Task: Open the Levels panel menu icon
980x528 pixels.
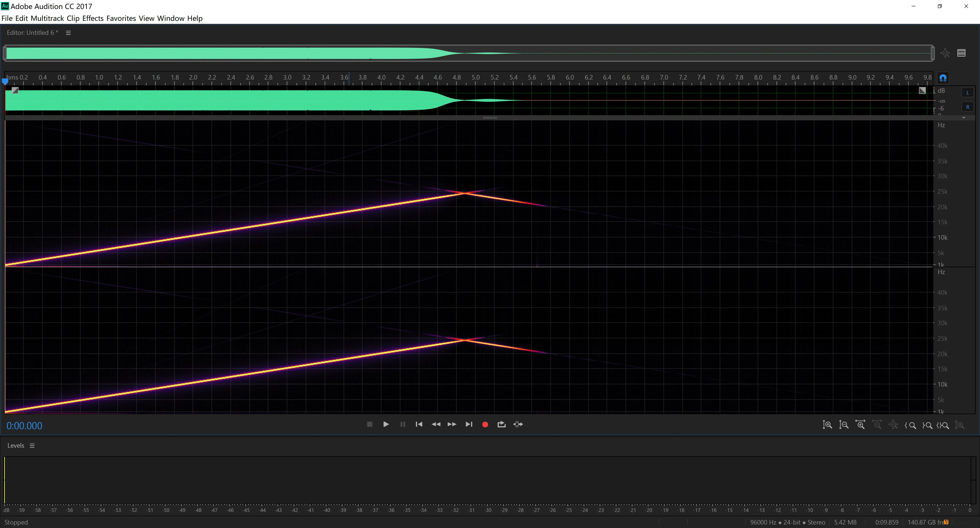Action: tap(32, 446)
